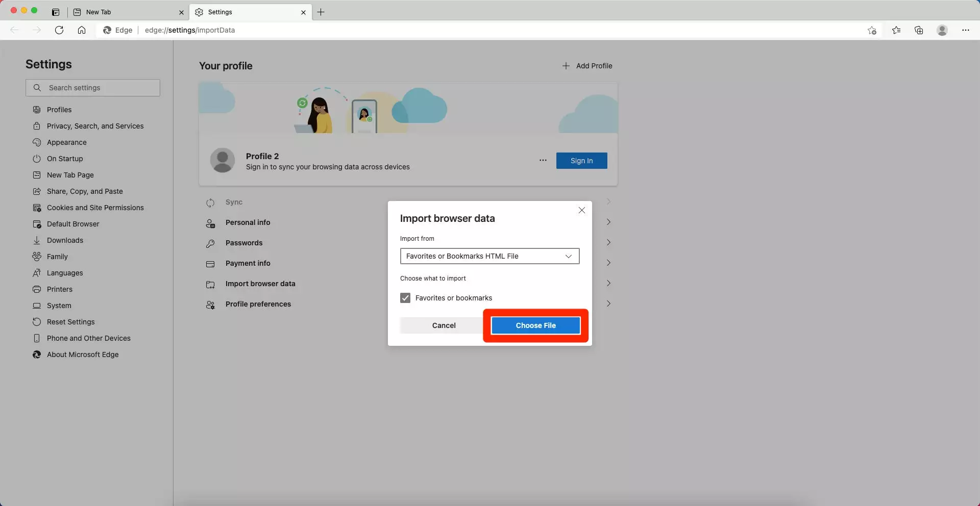This screenshot has width=980, height=506.
Task: Click the Cookies and Site Permissions icon
Action: coord(37,208)
